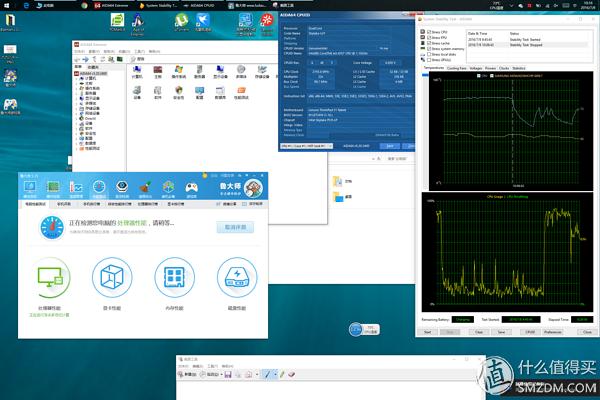600x400 pixels.
Task: Select 'Stability Test Stopped' log row
Action: [x=527, y=45]
